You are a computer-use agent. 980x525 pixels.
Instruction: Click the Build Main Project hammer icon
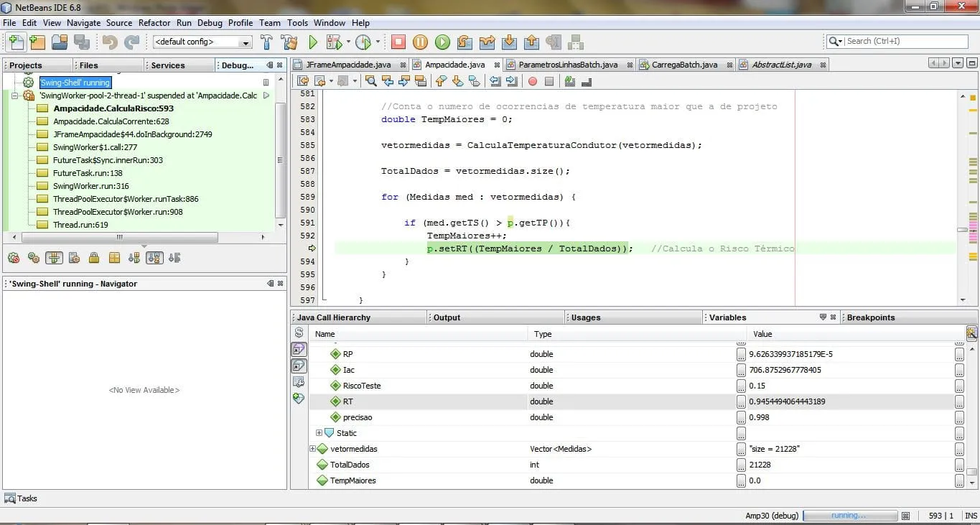click(x=266, y=42)
